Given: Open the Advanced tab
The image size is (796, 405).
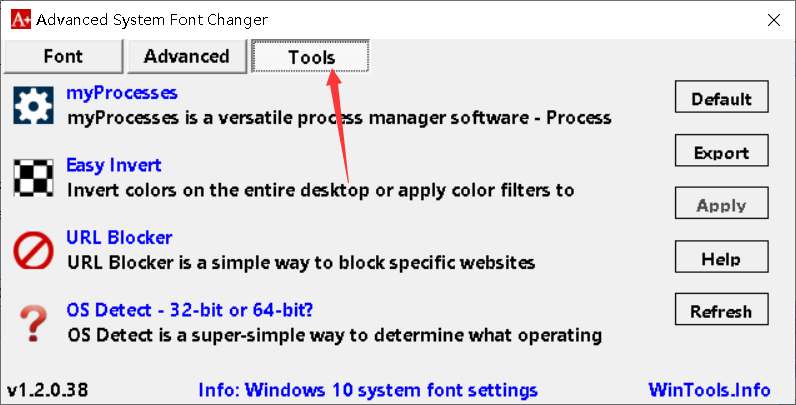Looking at the screenshot, I should click(x=186, y=57).
